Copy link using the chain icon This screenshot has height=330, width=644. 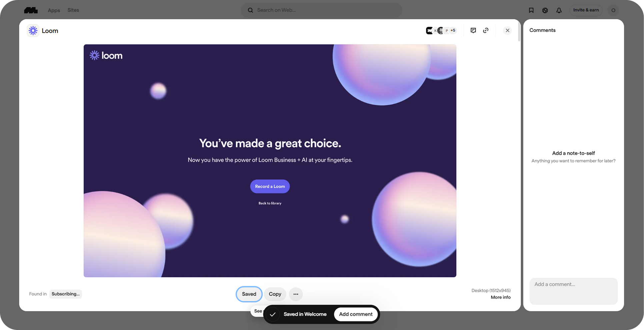point(486,30)
